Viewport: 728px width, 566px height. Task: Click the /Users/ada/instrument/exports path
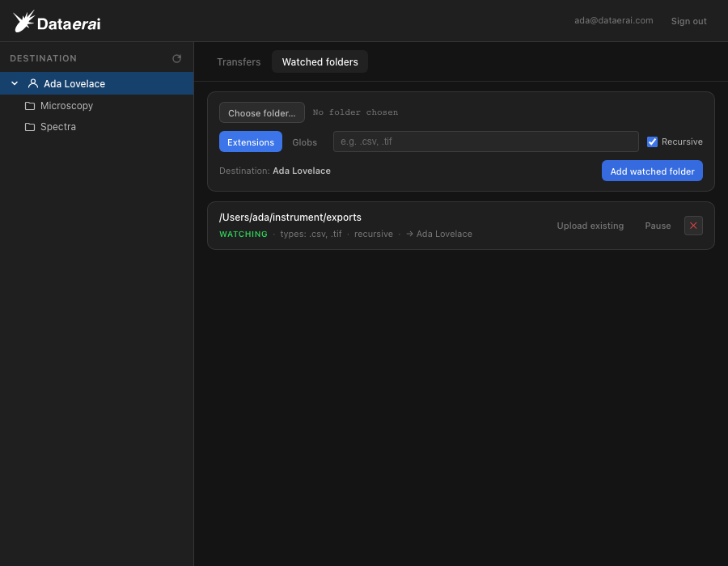coord(290,218)
